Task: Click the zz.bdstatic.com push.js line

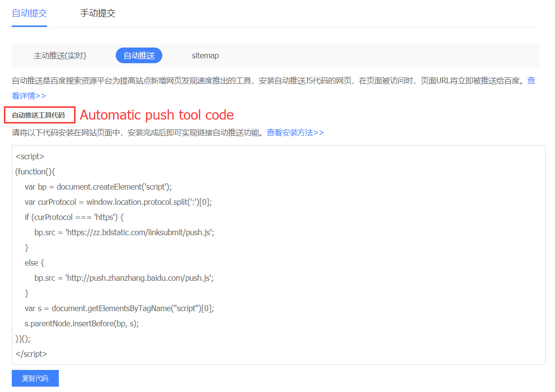Action: pos(124,232)
